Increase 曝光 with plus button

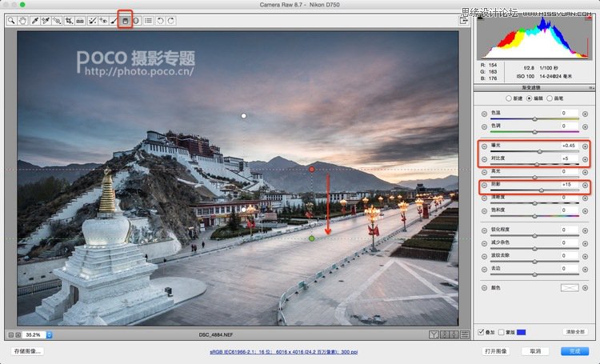pos(585,146)
